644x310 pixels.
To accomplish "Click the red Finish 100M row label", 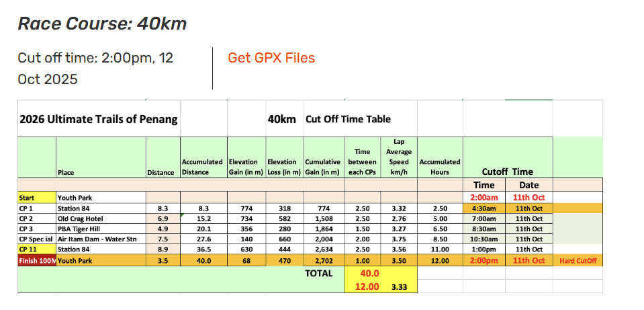I will point(36,260).
